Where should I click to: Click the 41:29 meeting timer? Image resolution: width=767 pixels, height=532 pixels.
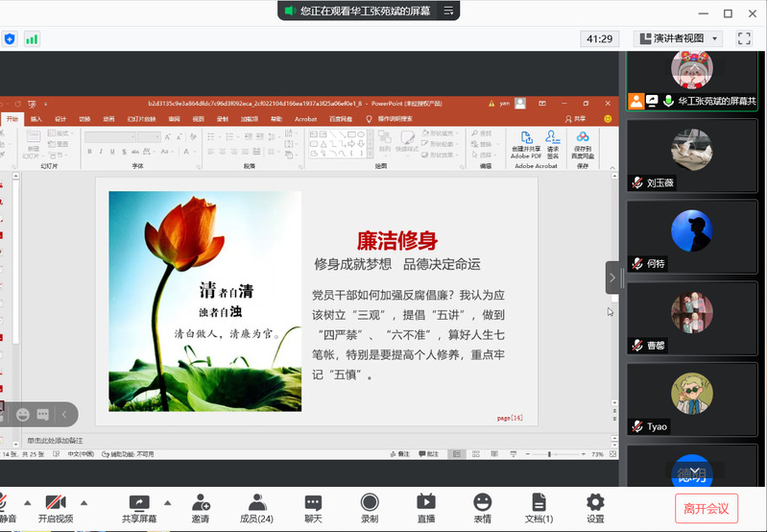point(600,38)
